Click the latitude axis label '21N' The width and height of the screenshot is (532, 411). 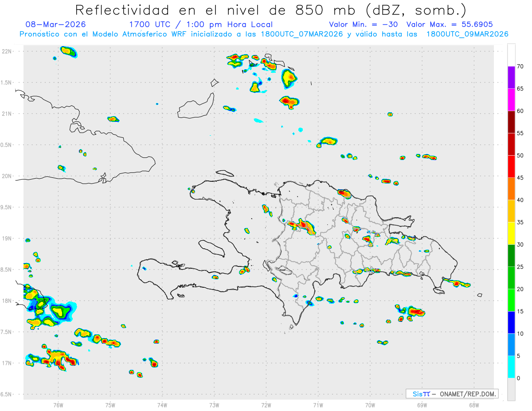point(7,114)
